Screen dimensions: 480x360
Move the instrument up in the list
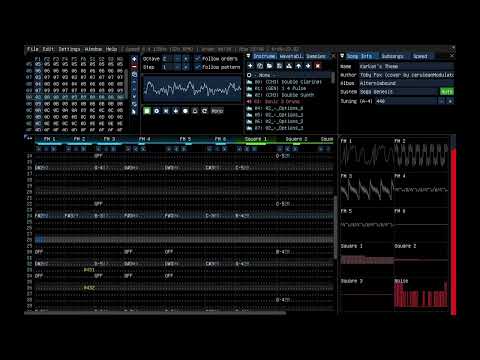point(299,66)
